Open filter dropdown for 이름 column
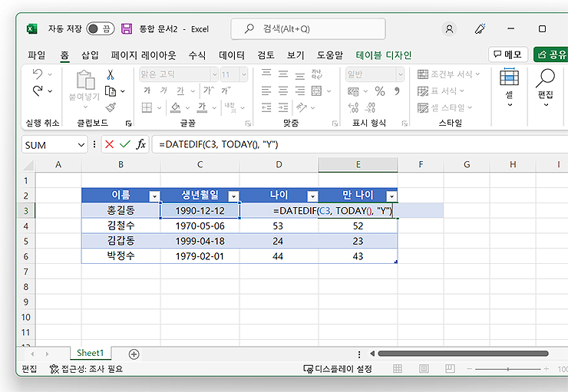 [155, 196]
